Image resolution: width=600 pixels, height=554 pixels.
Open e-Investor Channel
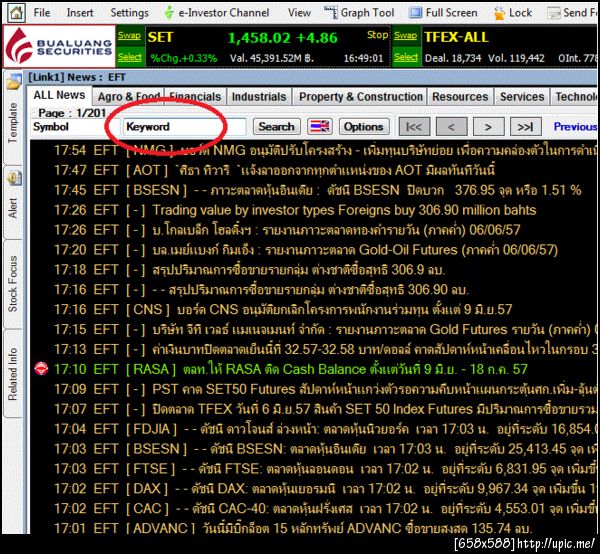217,13
